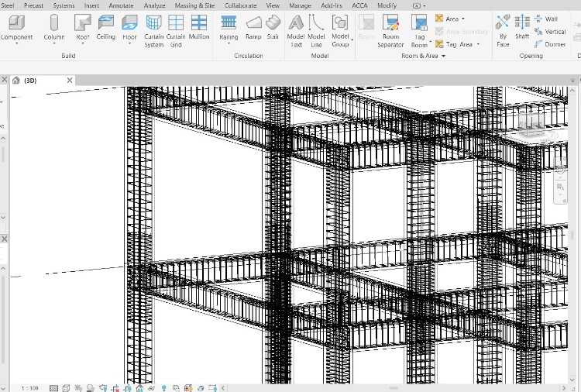Select the Tag Room tool icon
581x392 pixels.
click(419, 22)
